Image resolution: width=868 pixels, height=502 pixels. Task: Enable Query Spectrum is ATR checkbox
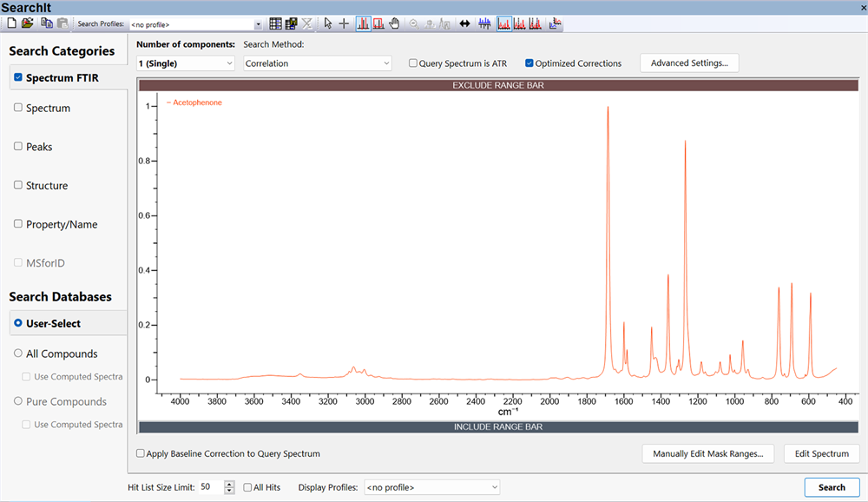click(x=413, y=63)
